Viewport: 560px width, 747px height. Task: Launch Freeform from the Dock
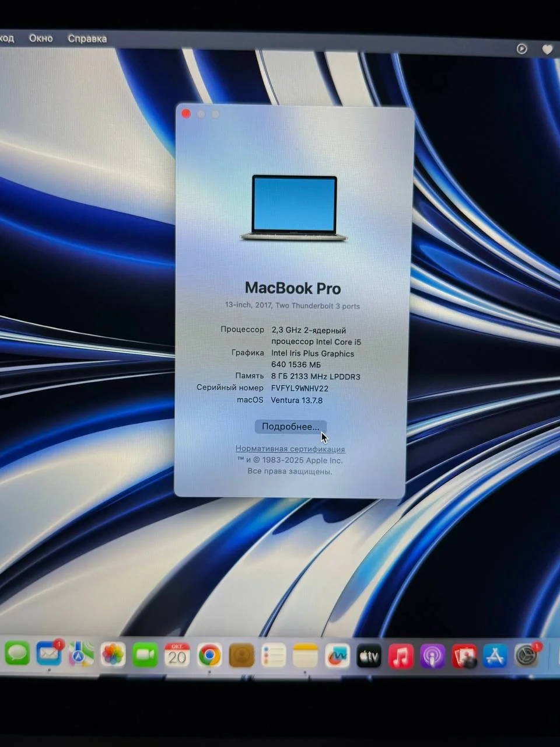337,657
